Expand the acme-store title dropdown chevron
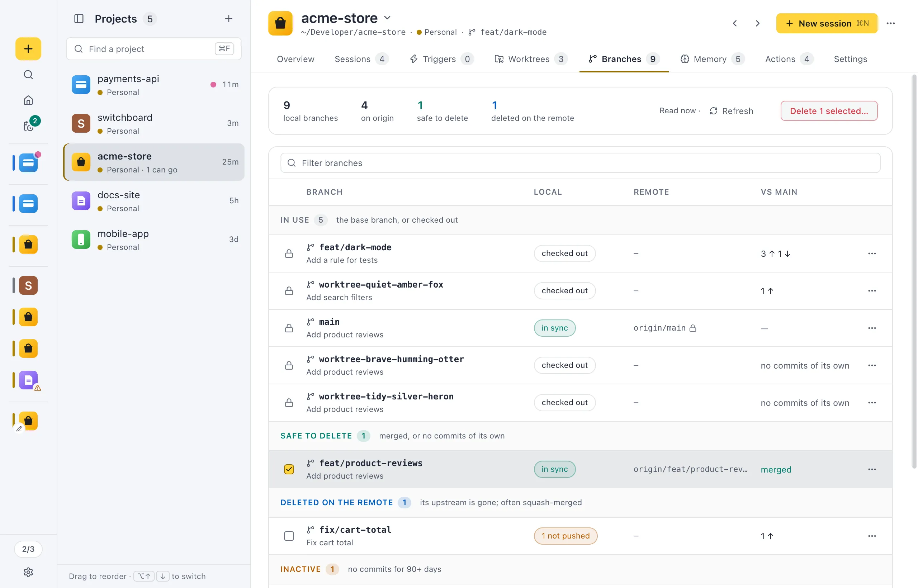Screen dimensions: 918x588 [387, 18]
